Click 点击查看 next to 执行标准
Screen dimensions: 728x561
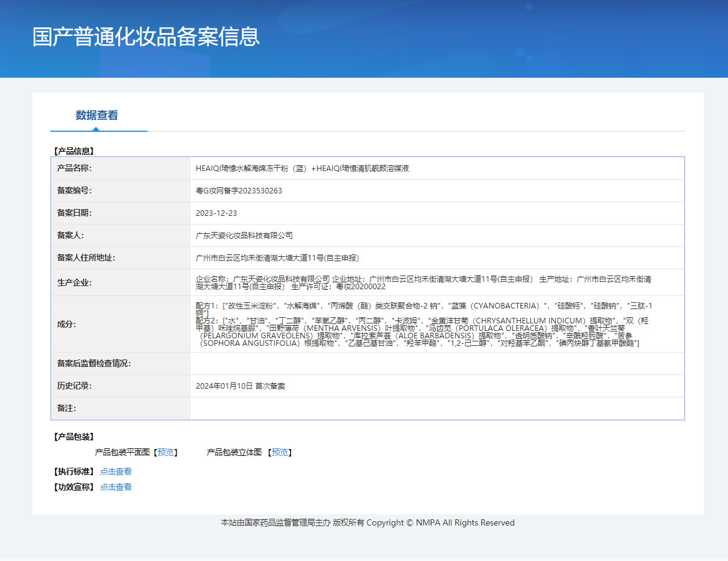(x=116, y=471)
